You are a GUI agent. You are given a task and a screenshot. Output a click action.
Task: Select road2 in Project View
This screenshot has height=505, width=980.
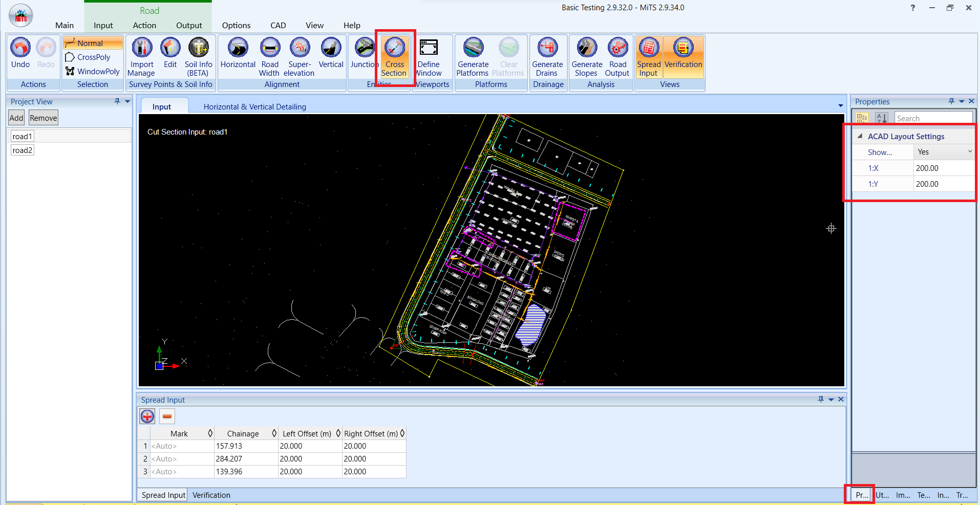[23, 150]
